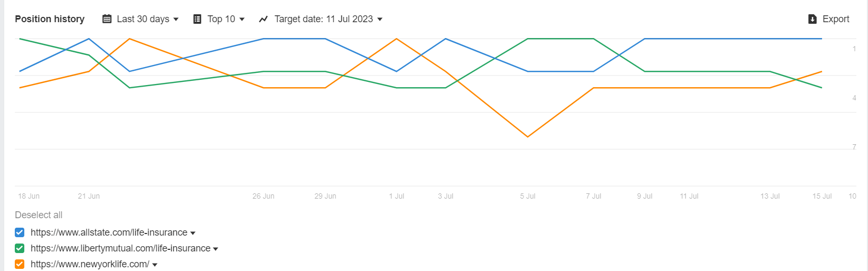Expand the arrow next to libertymutual.com URL

coord(216,249)
